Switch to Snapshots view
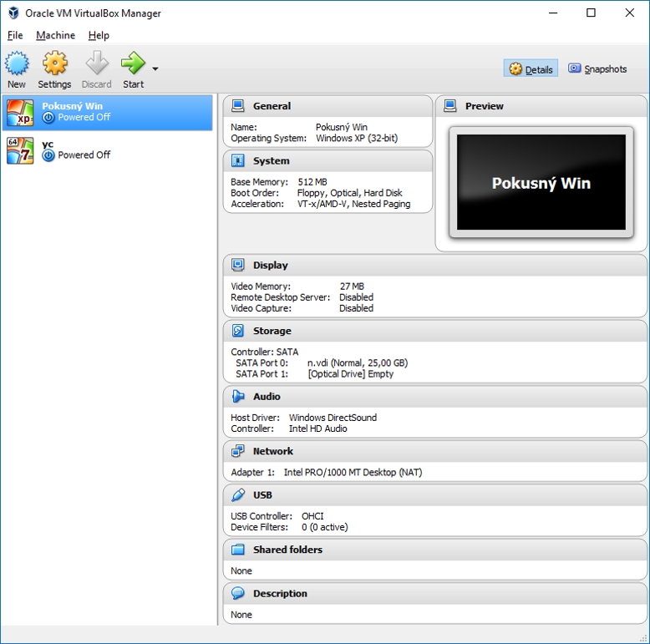 (x=597, y=69)
